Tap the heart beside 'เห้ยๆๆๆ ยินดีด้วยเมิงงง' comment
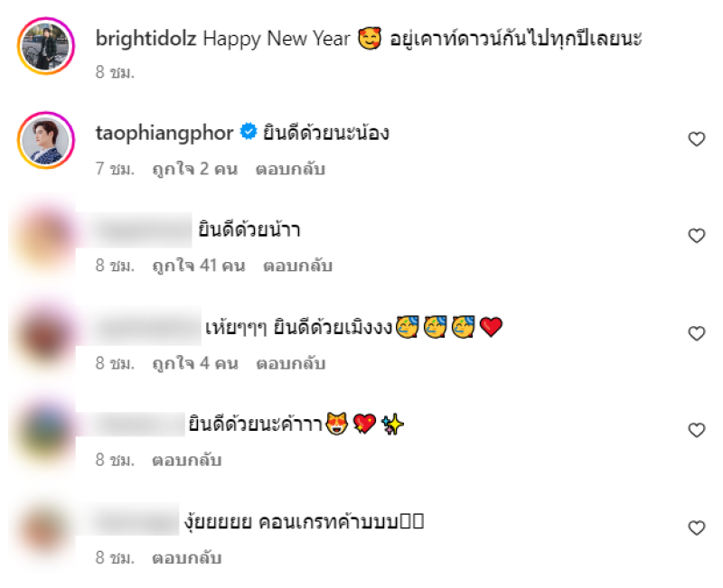This screenshot has height=588, width=723. point(696,333)
